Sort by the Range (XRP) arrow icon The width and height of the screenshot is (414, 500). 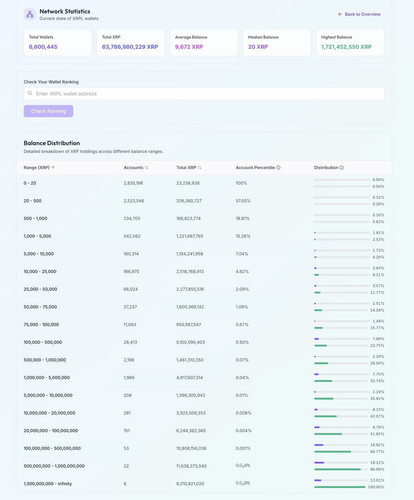coord(53,167)
